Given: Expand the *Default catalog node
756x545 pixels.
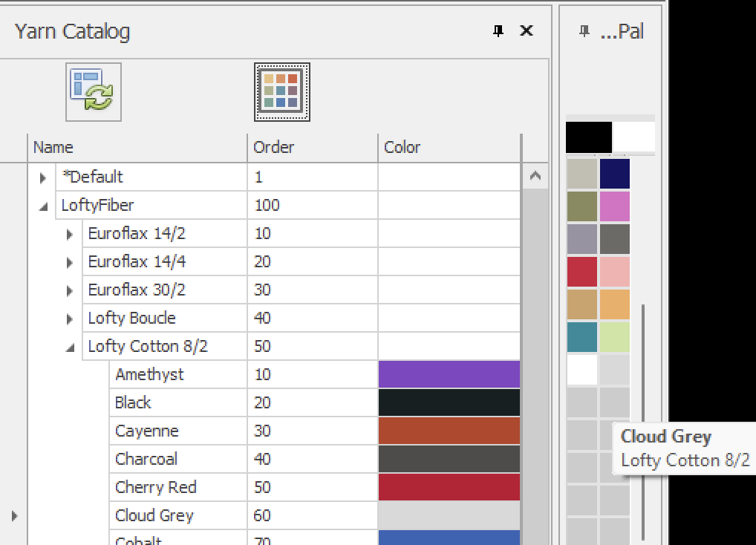Looking at the screenshot, I should (42, 177).
